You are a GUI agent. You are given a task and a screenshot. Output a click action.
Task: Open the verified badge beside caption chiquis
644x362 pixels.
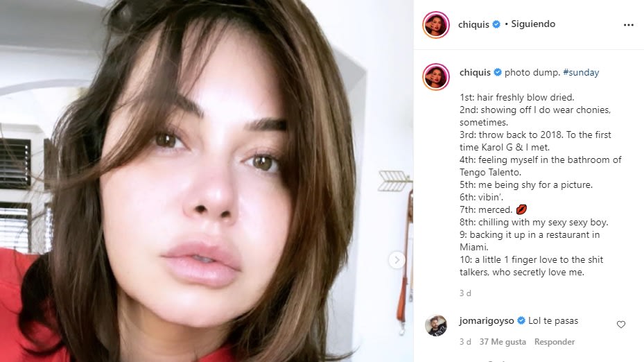(x=497, y=72)
